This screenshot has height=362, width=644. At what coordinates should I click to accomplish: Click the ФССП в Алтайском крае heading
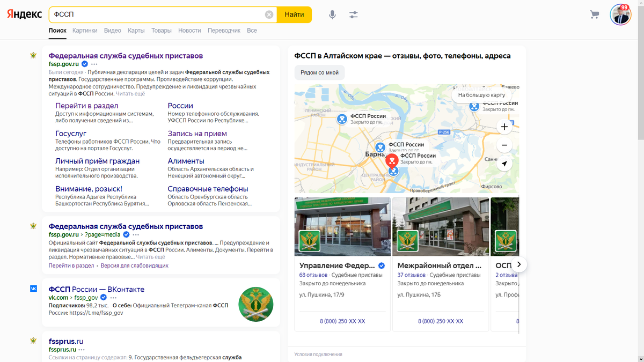(402, 56)
